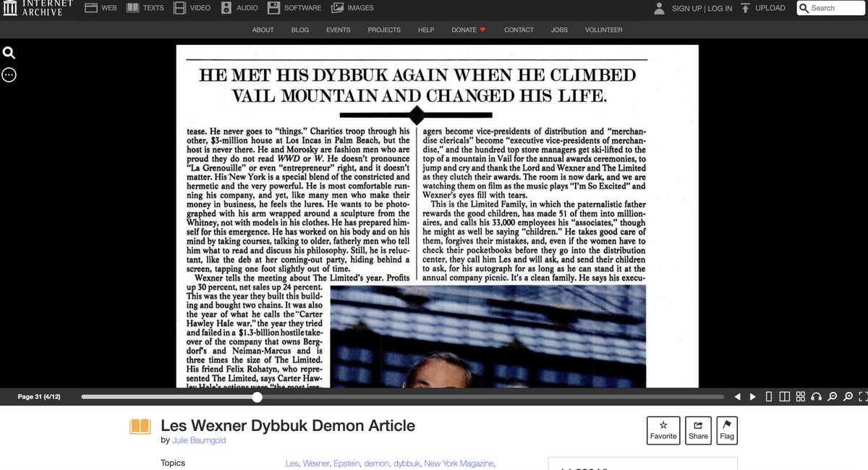868x470 pixels.
Task: Switch to one-page view icon
Action: [x=769, y=396]
